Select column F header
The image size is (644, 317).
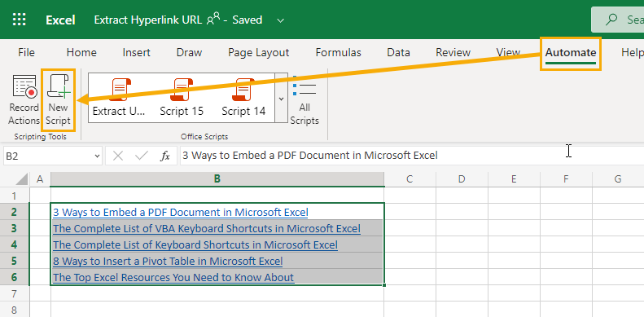click(x=566, y=178)
